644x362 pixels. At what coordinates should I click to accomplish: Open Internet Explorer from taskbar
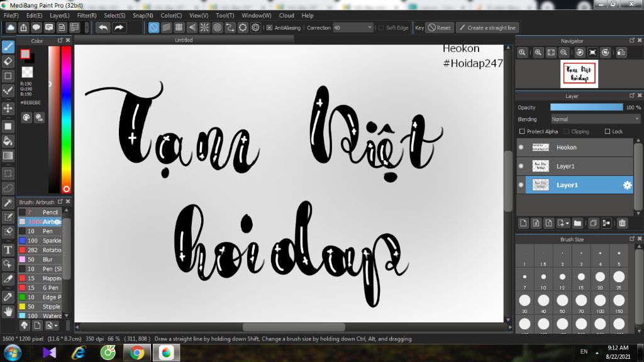click(79, 353)
